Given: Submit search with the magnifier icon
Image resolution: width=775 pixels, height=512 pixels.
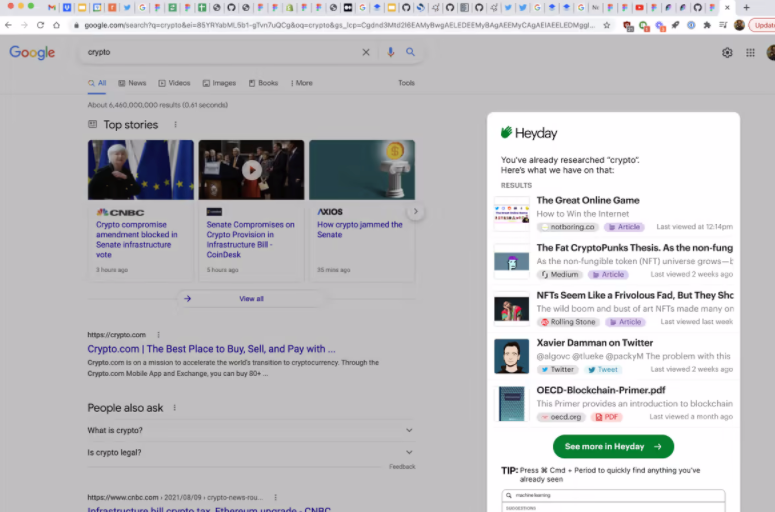Looking at the screenshot, I should coord(410,52).
